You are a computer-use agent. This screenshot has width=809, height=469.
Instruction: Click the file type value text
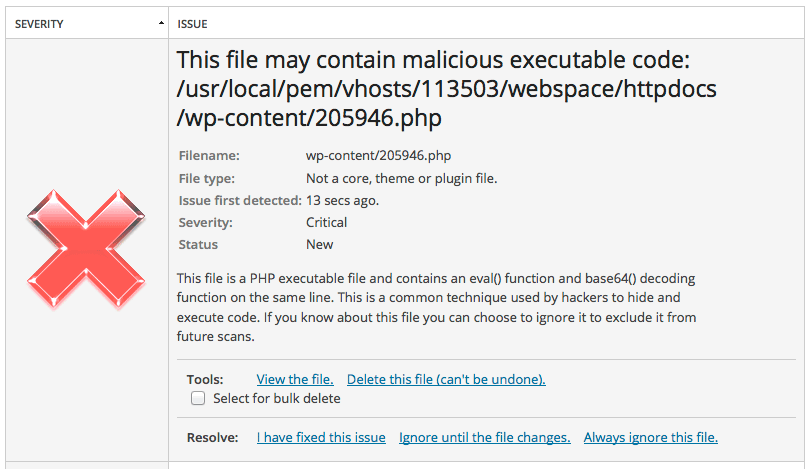coord(401,179)
